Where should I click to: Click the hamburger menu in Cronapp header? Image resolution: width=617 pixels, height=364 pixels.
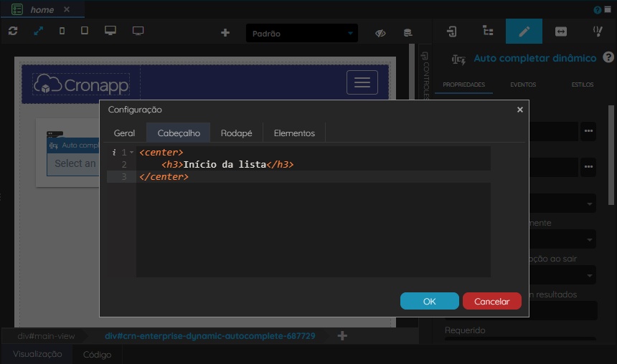362,82
